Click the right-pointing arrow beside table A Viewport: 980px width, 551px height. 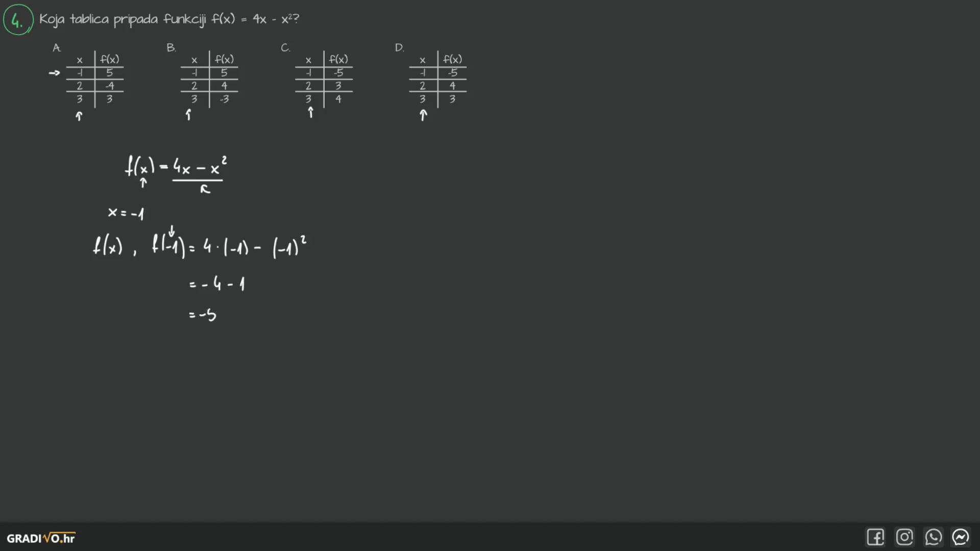click(x=54, y=73)
